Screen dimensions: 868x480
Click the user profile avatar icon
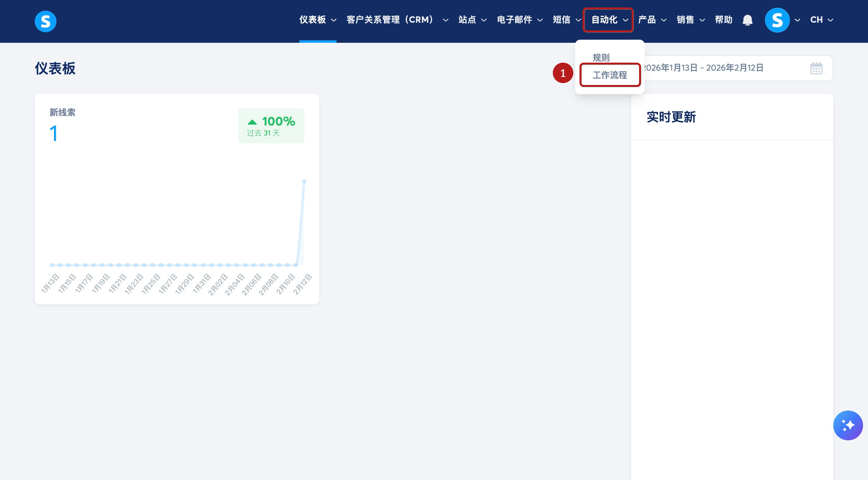pos(777,20)
